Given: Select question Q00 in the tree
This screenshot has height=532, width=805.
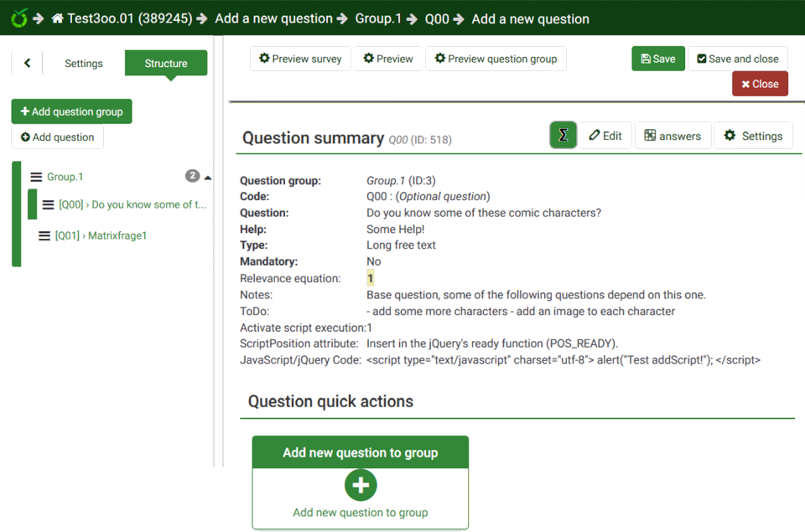Looking at the screenshot, I should [x=132, y=204].
